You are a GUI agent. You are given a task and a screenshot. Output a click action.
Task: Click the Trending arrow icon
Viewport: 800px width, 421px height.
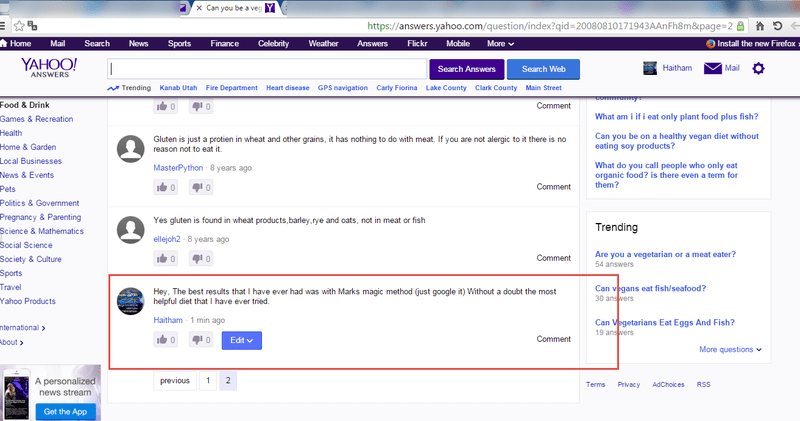113,88
